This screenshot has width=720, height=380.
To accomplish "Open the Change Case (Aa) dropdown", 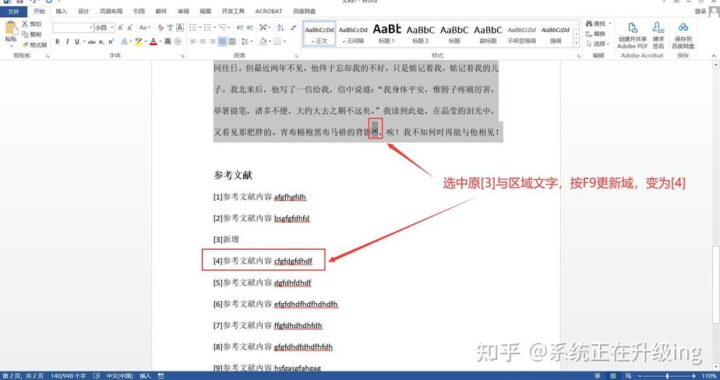I will pos(144,28).
